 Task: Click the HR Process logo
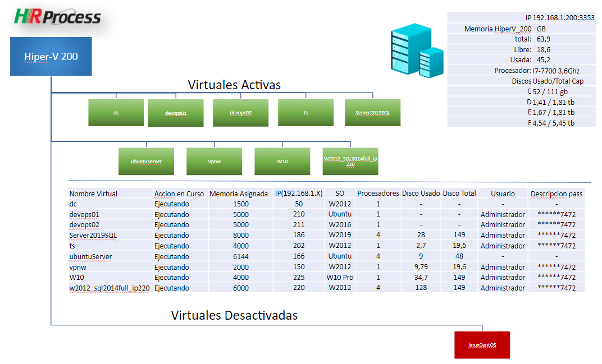click(57, 17)
